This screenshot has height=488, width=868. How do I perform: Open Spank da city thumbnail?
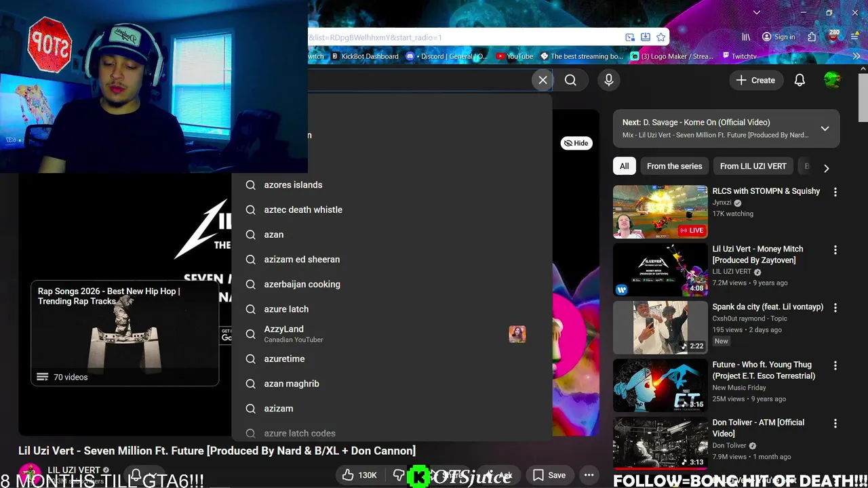[660, 328]
